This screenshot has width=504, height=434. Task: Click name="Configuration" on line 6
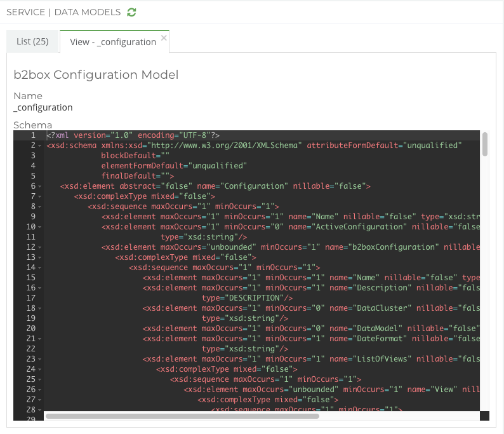[242, 186]
